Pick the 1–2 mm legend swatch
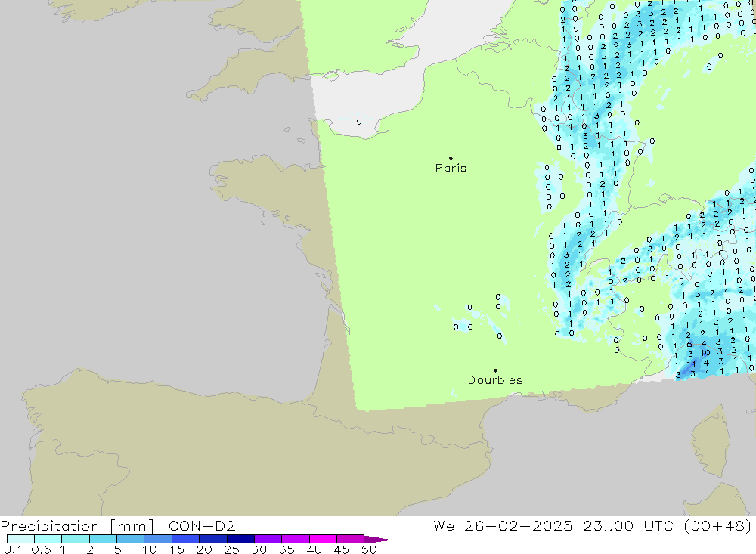This screenshot has height=554, width=756. tap(75, 539)
